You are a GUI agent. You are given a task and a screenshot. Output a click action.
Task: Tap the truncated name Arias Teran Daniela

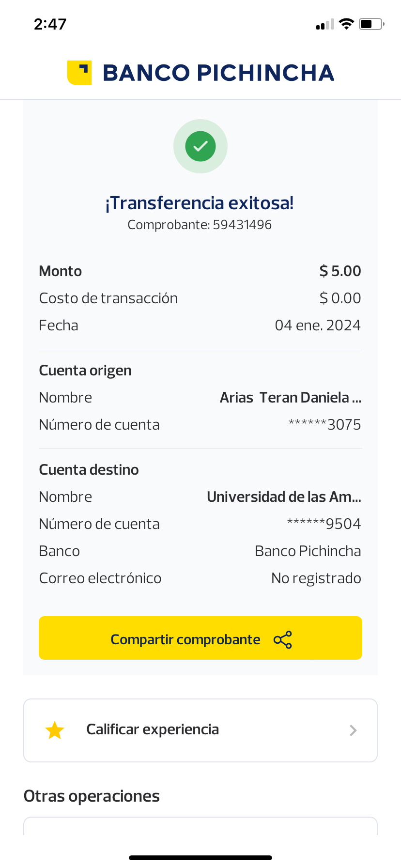(x=291, y=398)
